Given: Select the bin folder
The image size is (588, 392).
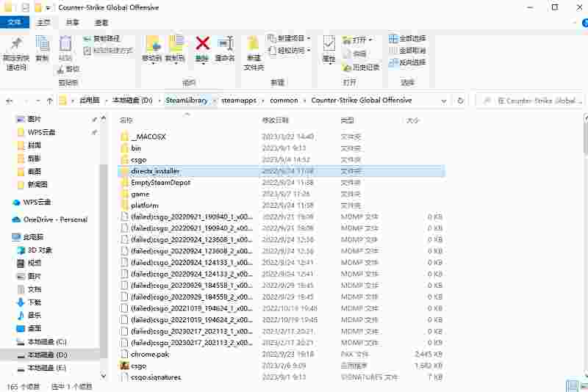Looking at the screenshot, I should point(136,148).
